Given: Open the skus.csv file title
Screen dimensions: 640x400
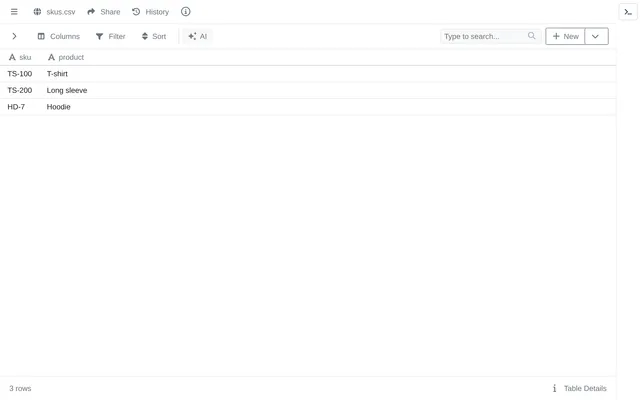Looking at the screenshot, I should [61, 12].
